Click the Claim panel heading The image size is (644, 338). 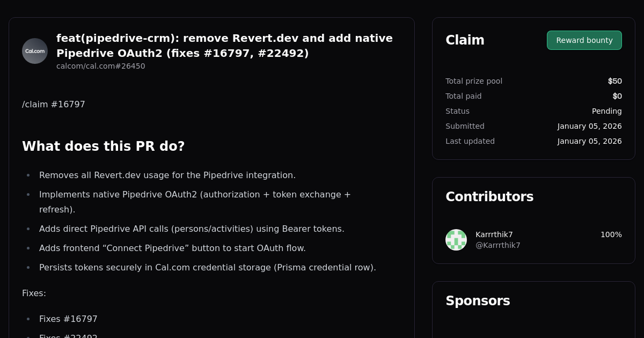[465, 40]
